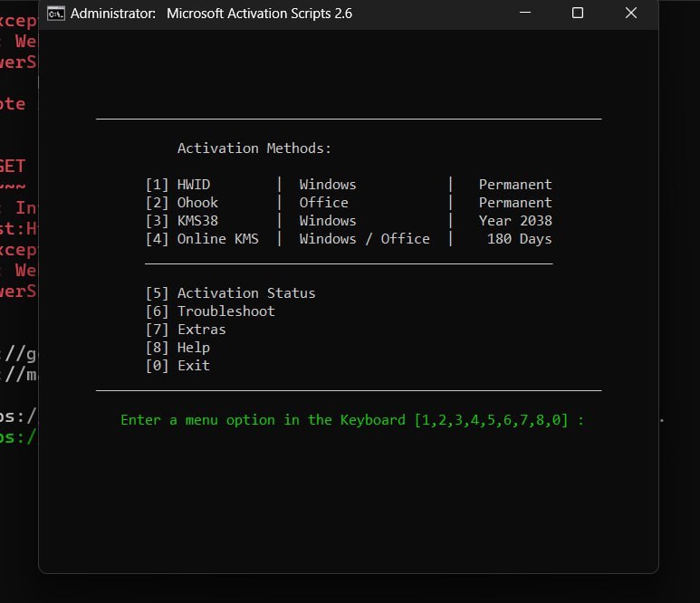
Task: Click the '[0] Exit' line
Action: click(177, 366)
